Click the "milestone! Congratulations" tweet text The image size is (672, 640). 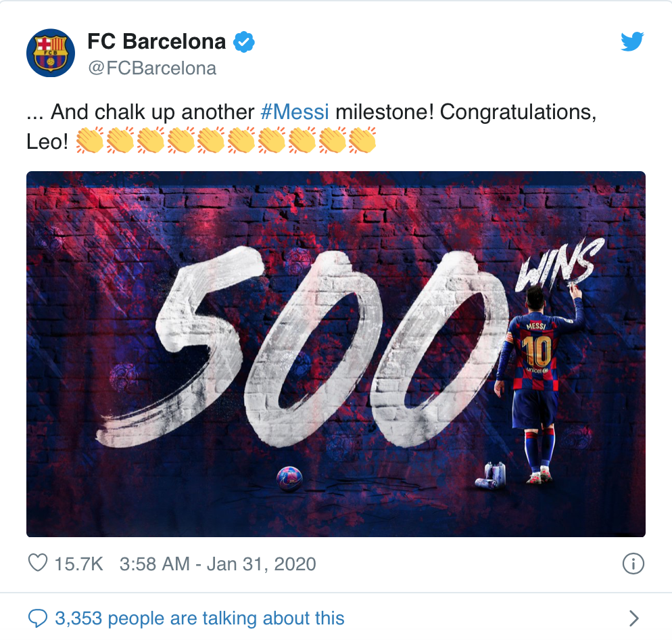click(x=465, y=112)
